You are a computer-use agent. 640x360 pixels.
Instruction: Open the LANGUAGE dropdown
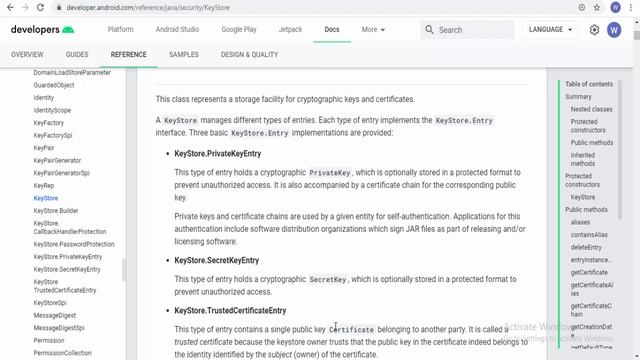(550, 29)
